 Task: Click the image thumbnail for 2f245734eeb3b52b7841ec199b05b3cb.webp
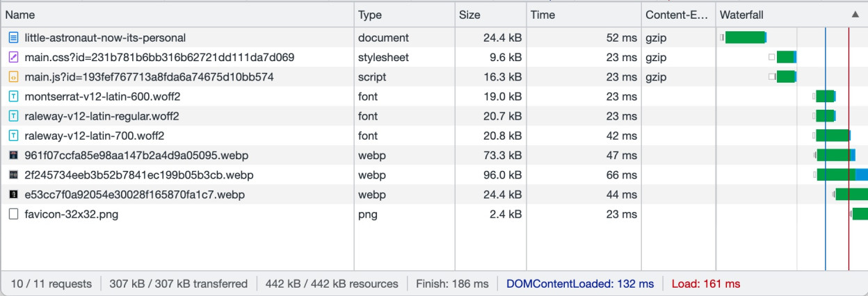(13, 175)
